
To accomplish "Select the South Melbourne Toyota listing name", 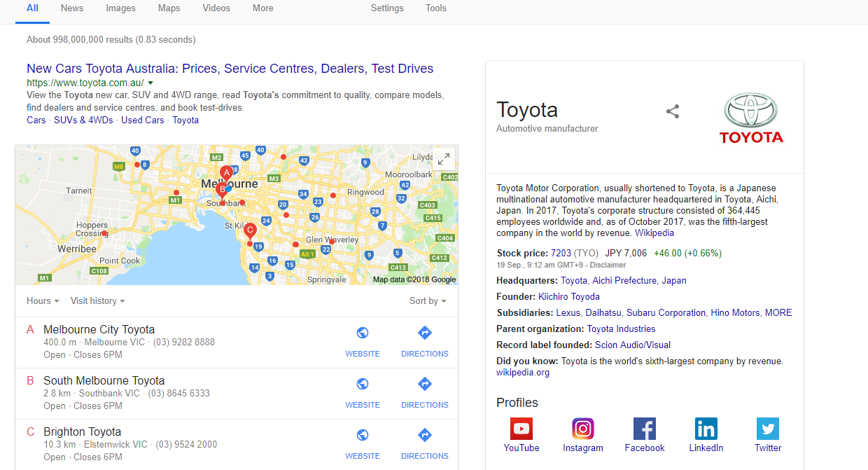I will coord(104,380).
